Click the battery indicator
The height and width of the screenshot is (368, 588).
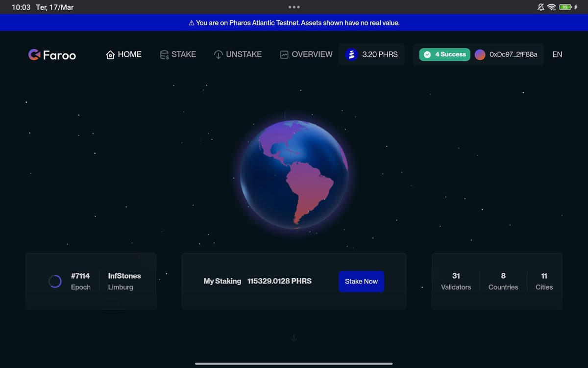point(565,7)
